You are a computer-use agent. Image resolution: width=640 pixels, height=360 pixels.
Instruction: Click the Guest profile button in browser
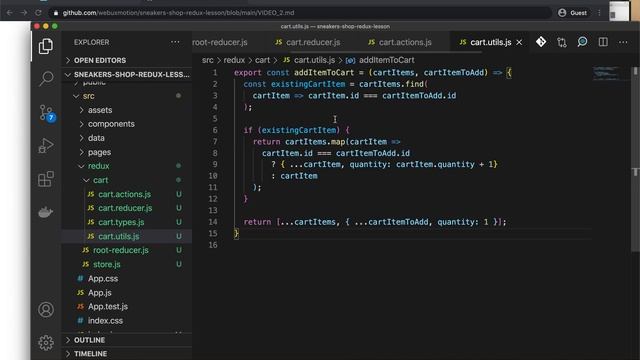(x=573, y=13)
